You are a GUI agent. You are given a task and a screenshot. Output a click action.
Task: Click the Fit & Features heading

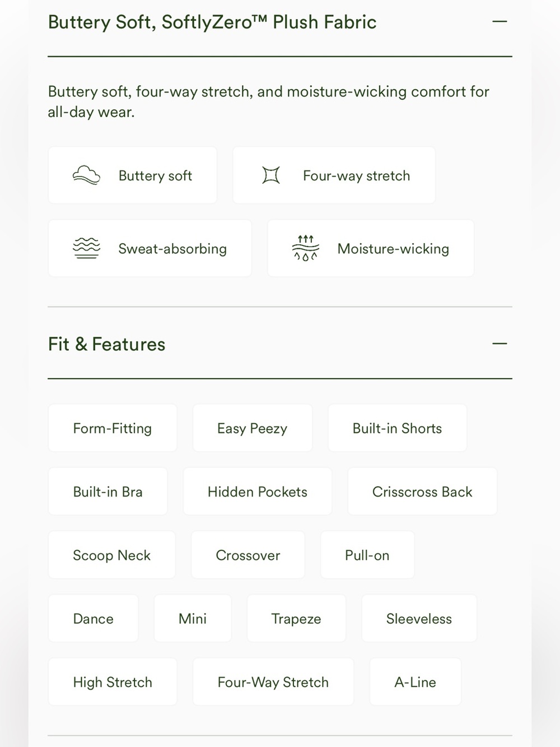tap(106, 344)
